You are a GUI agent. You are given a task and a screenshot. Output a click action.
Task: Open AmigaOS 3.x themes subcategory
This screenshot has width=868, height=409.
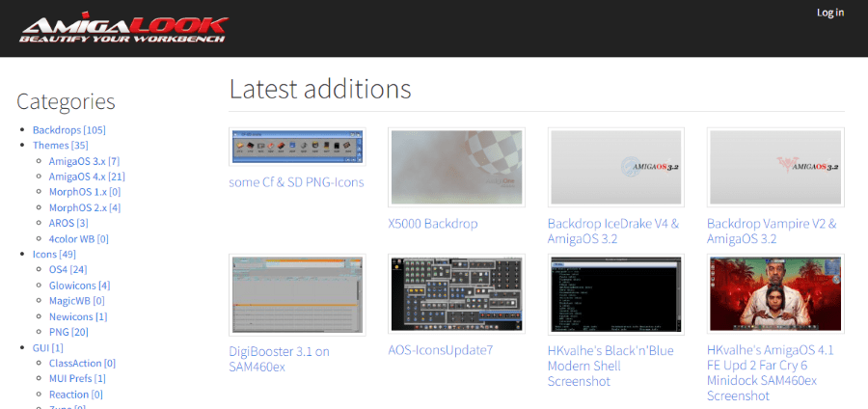point(84,161)
